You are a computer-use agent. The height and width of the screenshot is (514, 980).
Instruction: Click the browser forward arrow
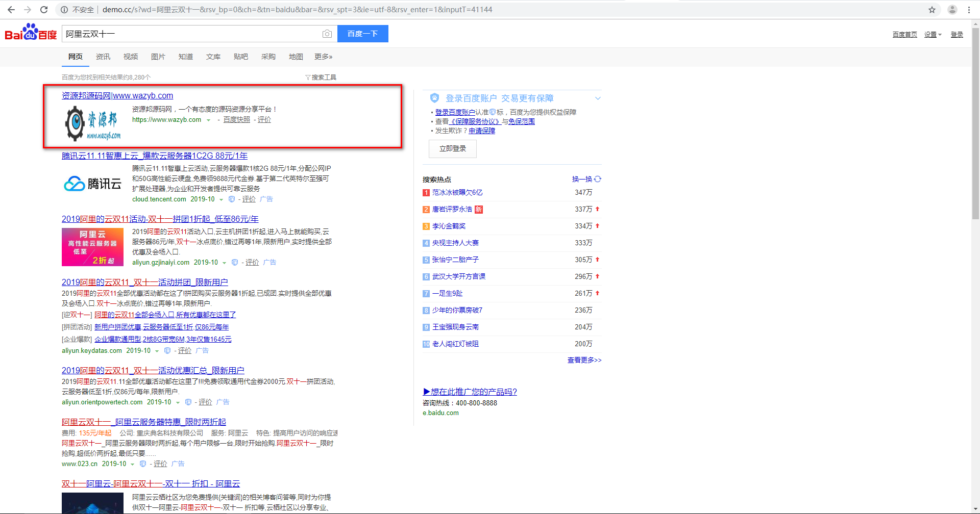(x=28, y=10)
